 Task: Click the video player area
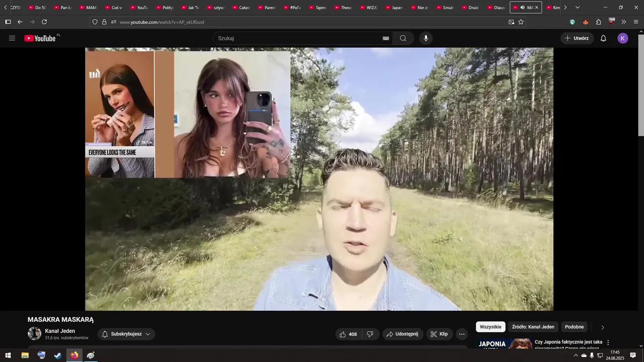click(x=319, y=179)
